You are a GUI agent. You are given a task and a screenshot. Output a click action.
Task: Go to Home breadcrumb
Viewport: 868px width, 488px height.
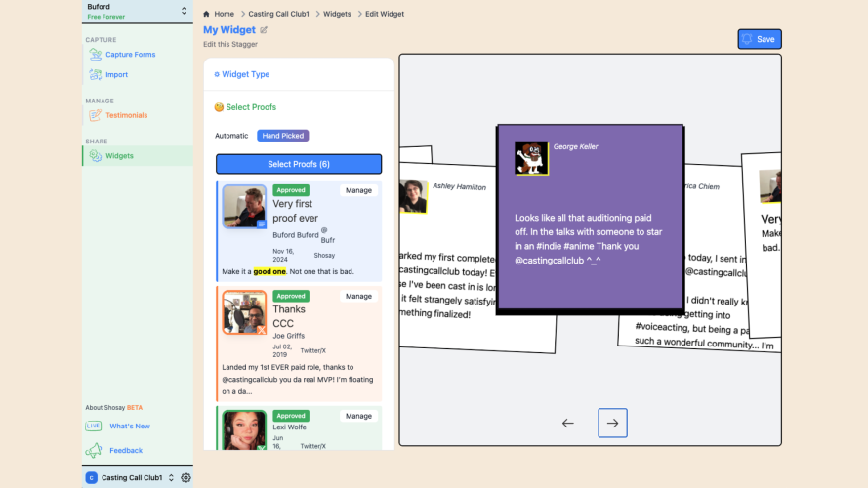tap(225, 14)
